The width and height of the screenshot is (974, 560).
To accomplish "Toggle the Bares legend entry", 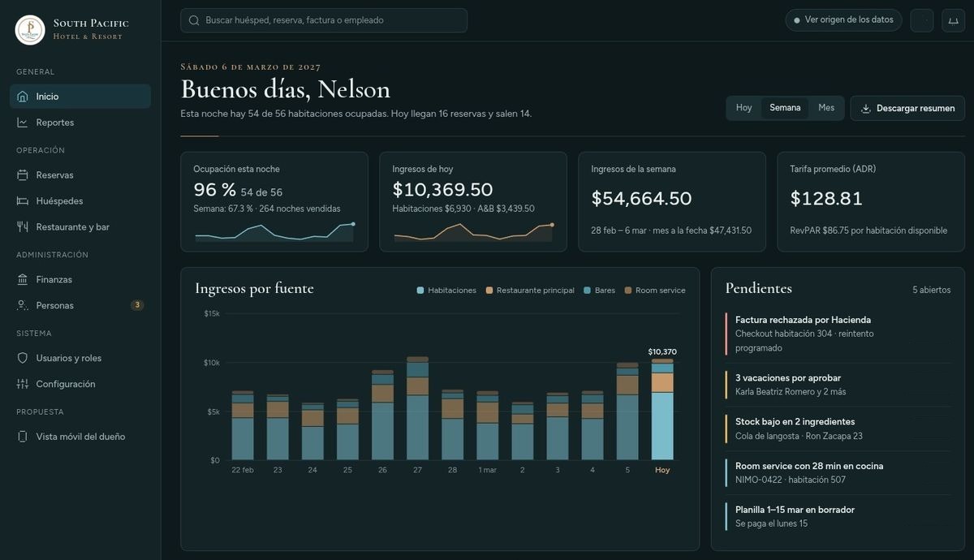I will point(599,291).
